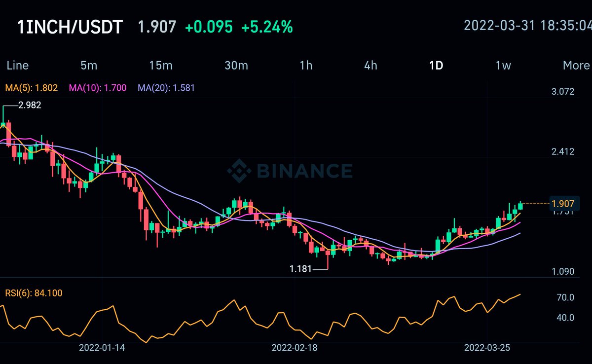Select the 1h timeframe

pos(306,65)
